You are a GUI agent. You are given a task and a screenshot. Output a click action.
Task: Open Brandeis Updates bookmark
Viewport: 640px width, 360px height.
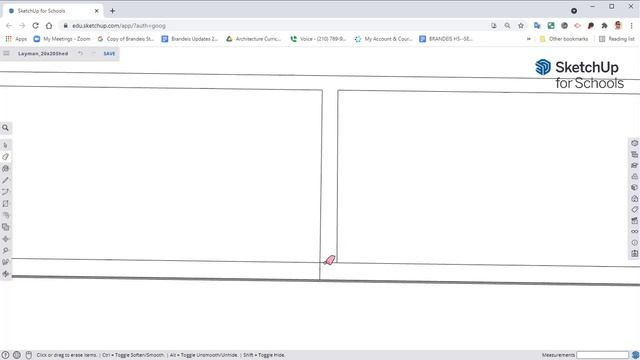190,39
